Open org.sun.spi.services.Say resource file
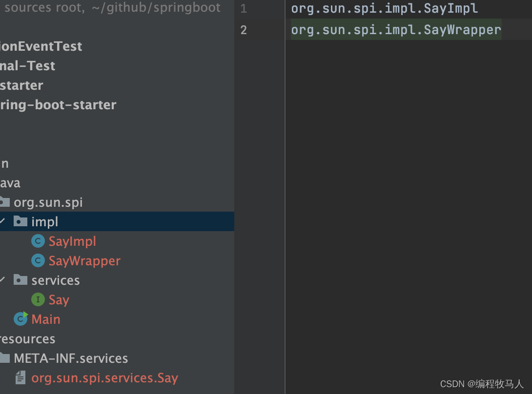The width and height of the screenshot is (532, 394). [x=104, y=378]
